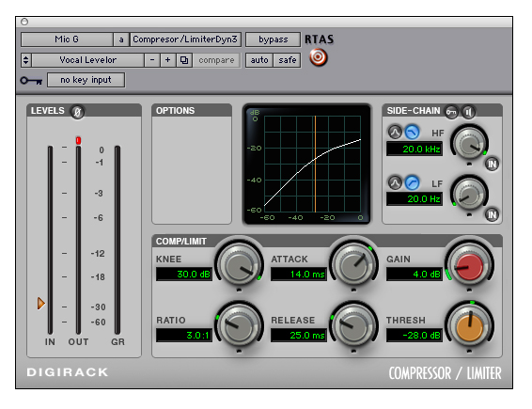
Task: Click the orange threshold line in the graph
Action: click(x=315, y=165)
